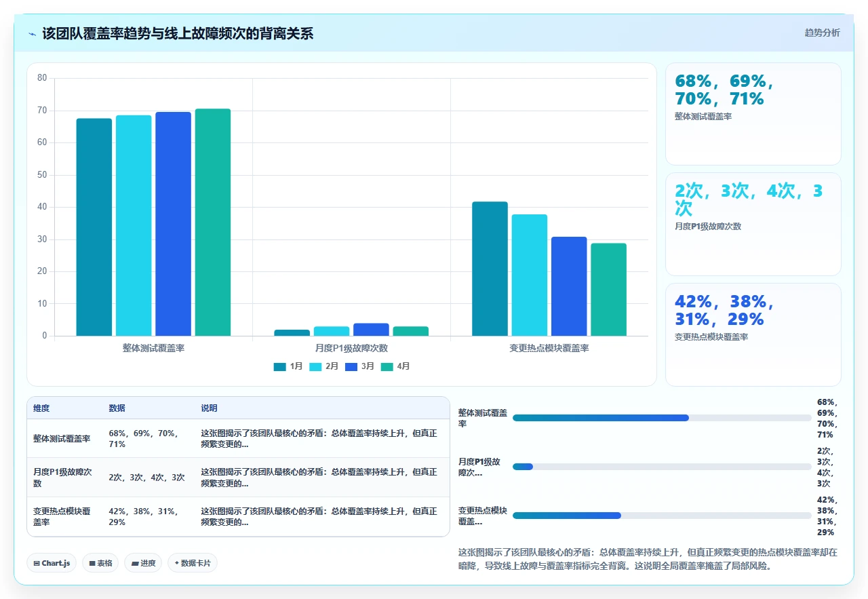This screenshot has height=599, width=868.
Task: Click the 趋势分析 label in header
Action: point(822,33)
